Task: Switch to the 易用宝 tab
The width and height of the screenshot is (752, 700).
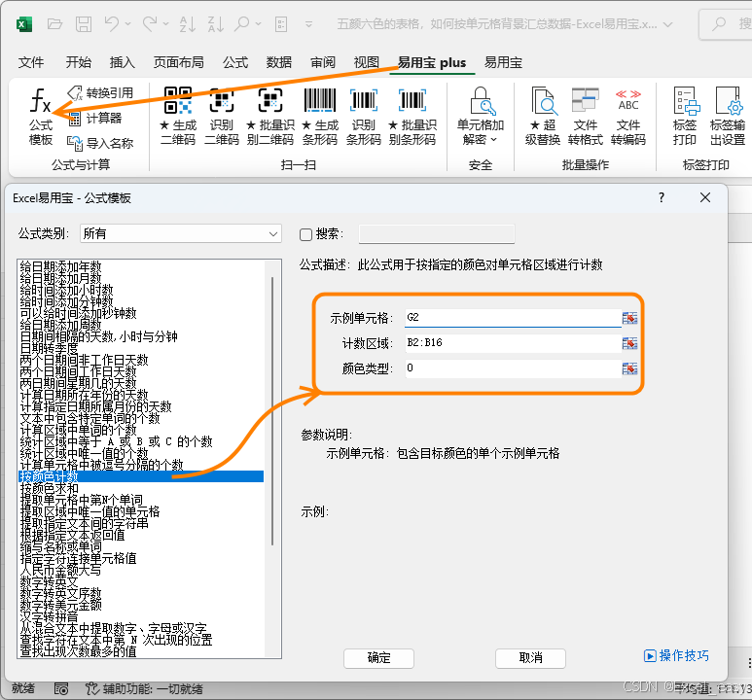Action: 503,63
